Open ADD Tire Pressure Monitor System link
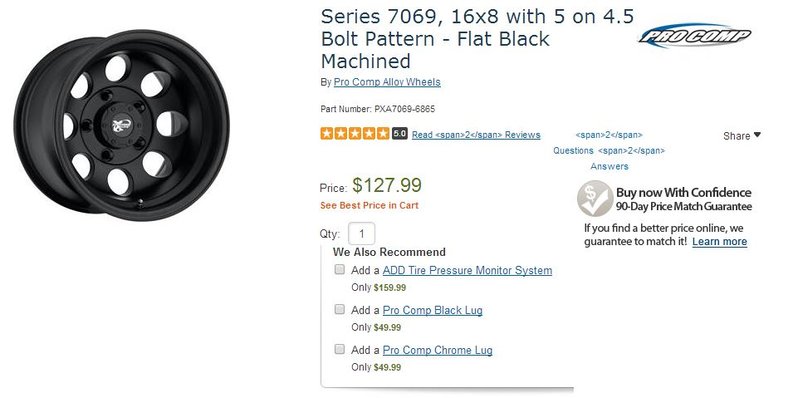The height and width of the screenshot is (398, 798). pos(467,270)
